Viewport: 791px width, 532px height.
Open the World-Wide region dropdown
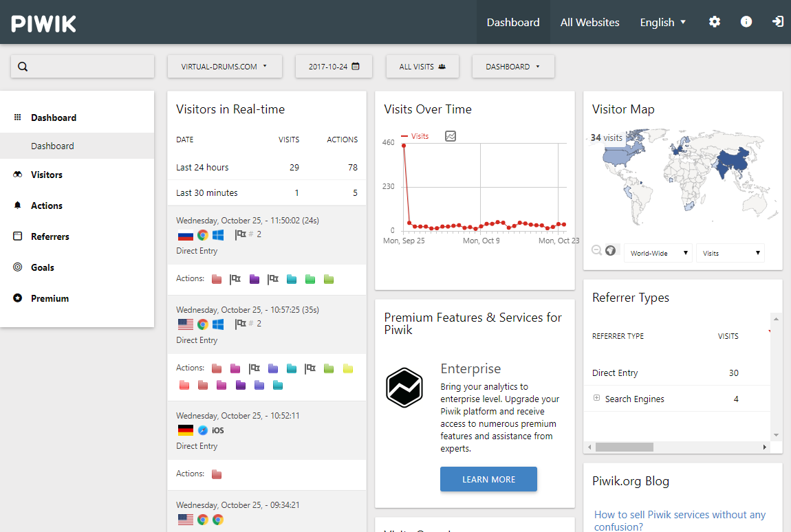[658, 253]
